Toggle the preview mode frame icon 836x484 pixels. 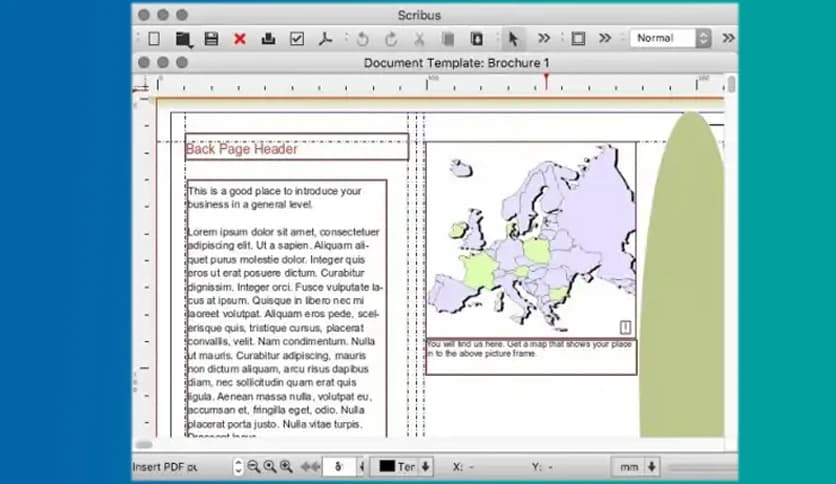[578, 39]
